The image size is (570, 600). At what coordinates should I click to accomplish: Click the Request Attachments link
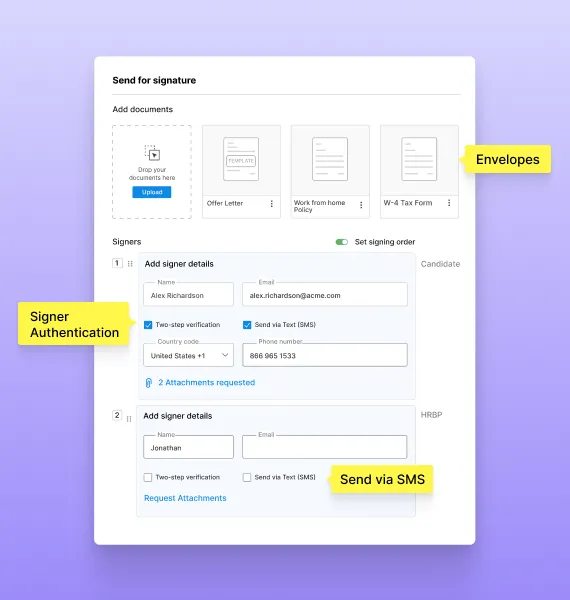point(185,498)
